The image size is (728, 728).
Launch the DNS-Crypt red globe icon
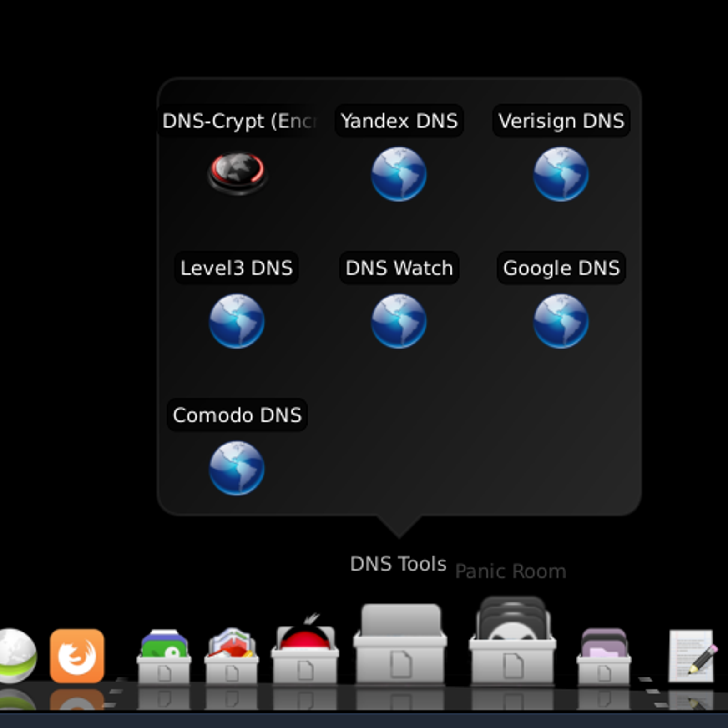point(238,173)
